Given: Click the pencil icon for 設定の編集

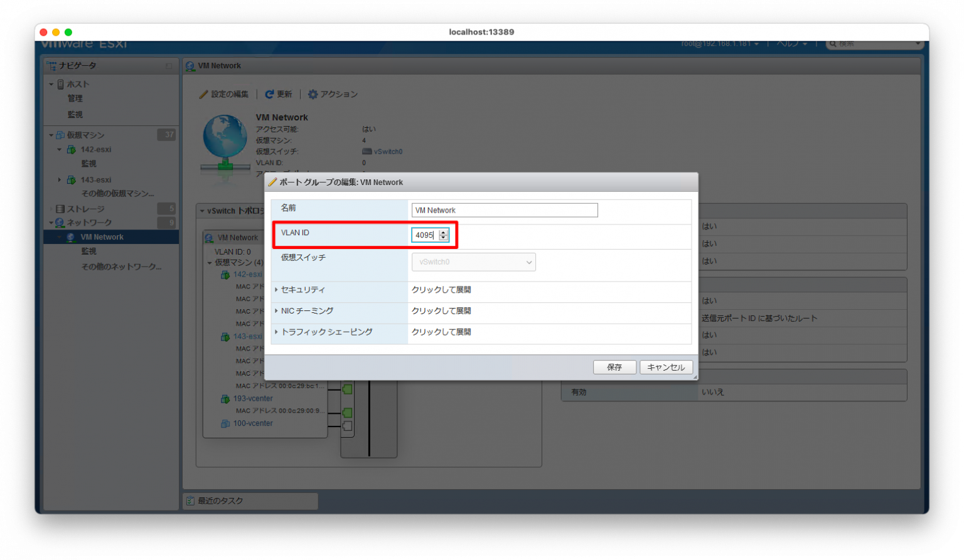Looking at the screenshot, I should [x=205, y=94].
